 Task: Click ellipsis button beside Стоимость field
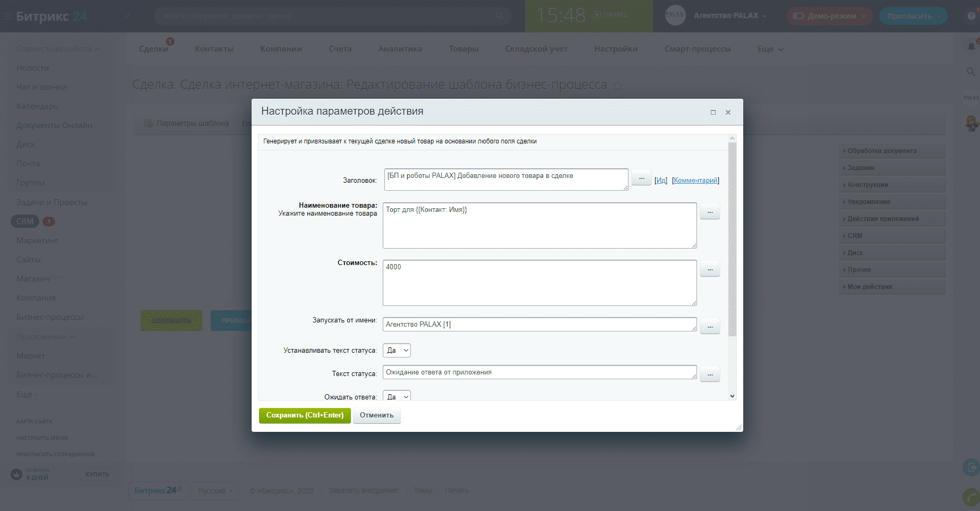click(710, 269)
